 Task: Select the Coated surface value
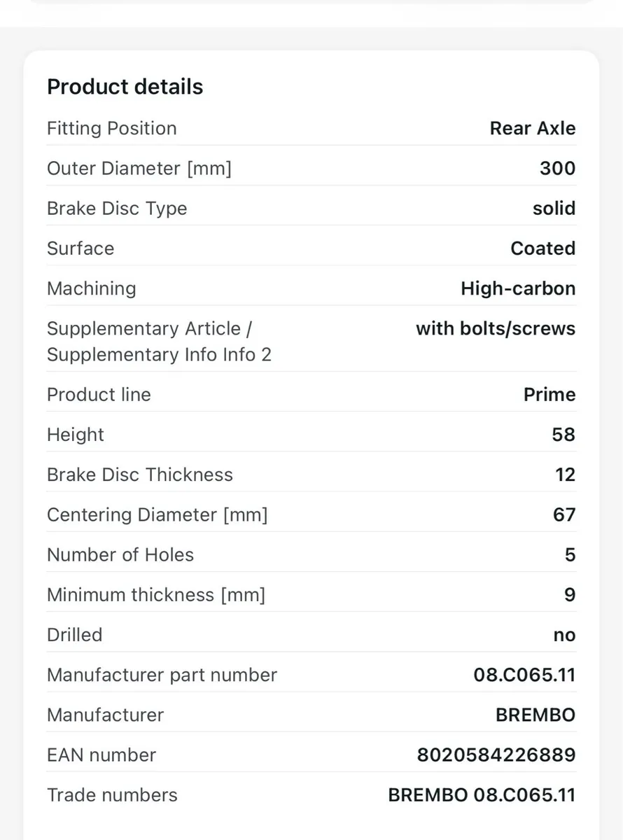click(543, 248)
